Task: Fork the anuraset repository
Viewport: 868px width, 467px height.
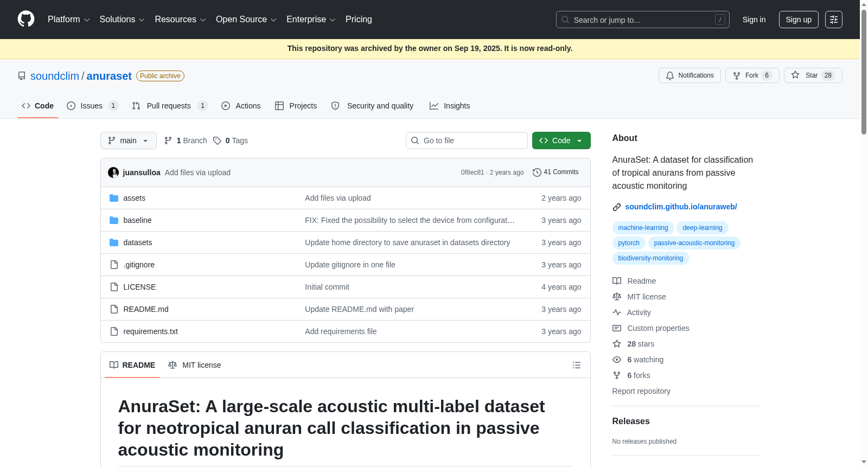Action: pos(752,75)
